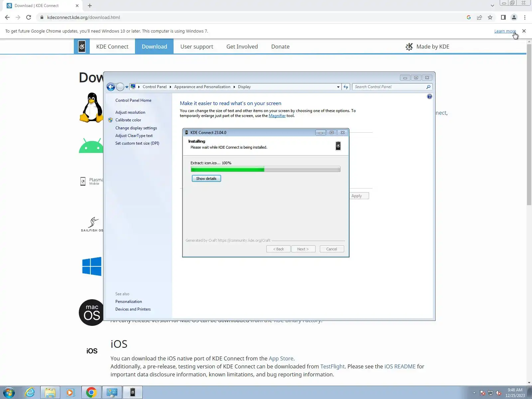The height and width of the screenshot is (399, 532).
Task: Expand the root arrow before Control Panel breadcrumb
Action: coord(139,87)
